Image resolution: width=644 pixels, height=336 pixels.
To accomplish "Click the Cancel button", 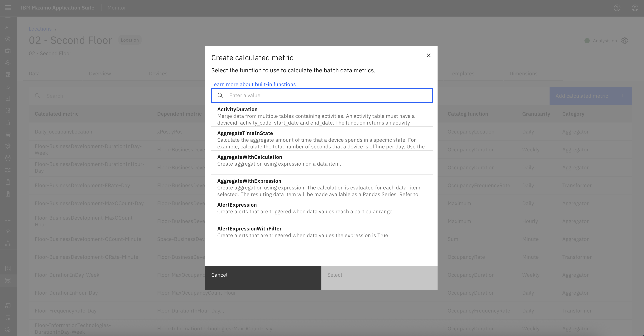I will [x=263, y=278].
